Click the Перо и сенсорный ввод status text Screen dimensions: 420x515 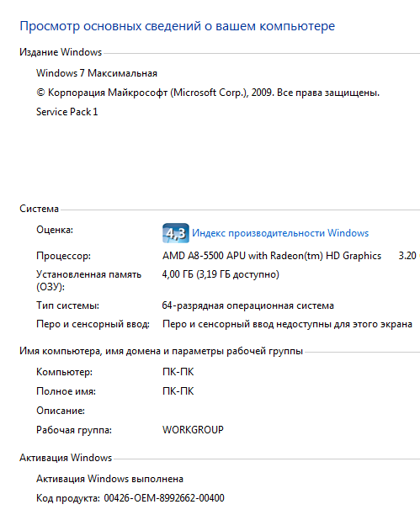click(x=287, y=325)
